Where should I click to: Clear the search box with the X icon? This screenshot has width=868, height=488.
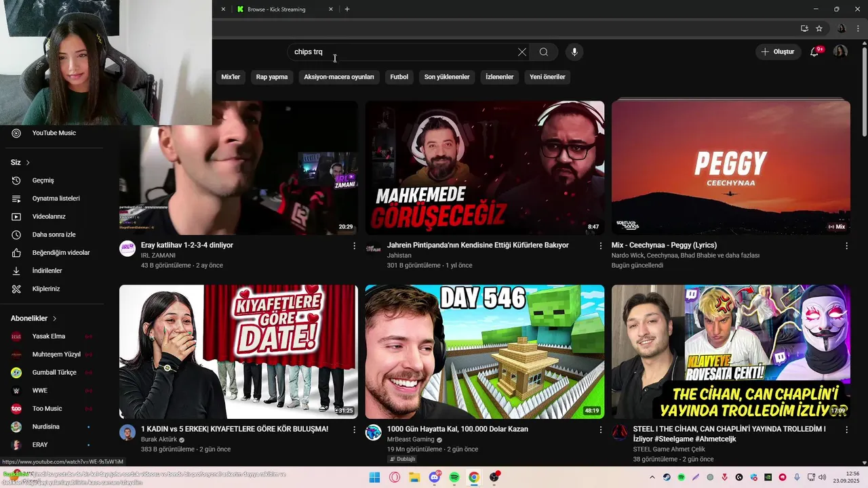(522, 52)
